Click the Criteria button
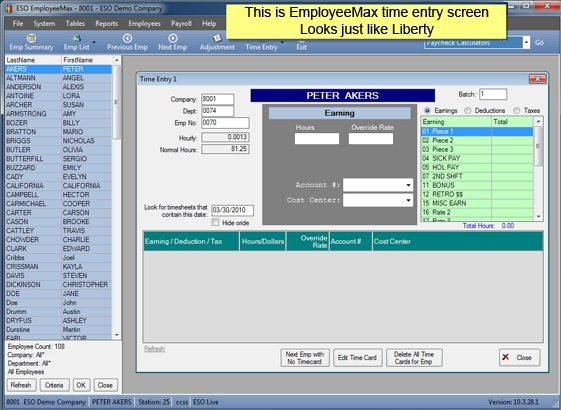 click(54, 385)
